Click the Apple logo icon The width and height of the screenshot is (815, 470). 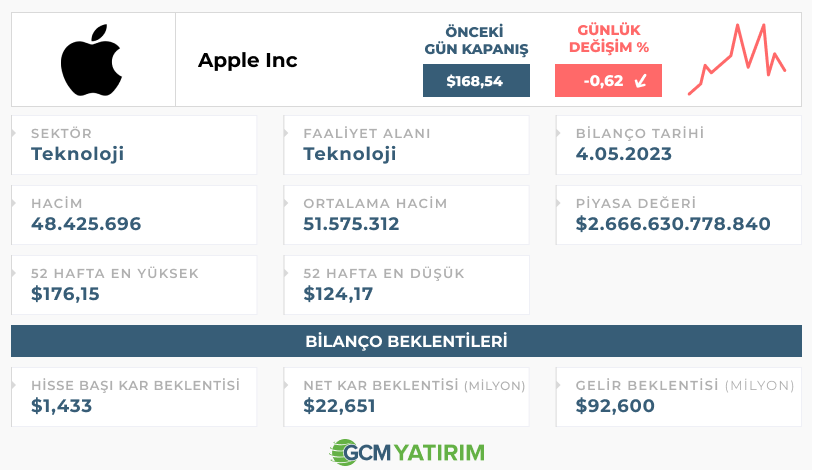91,60
